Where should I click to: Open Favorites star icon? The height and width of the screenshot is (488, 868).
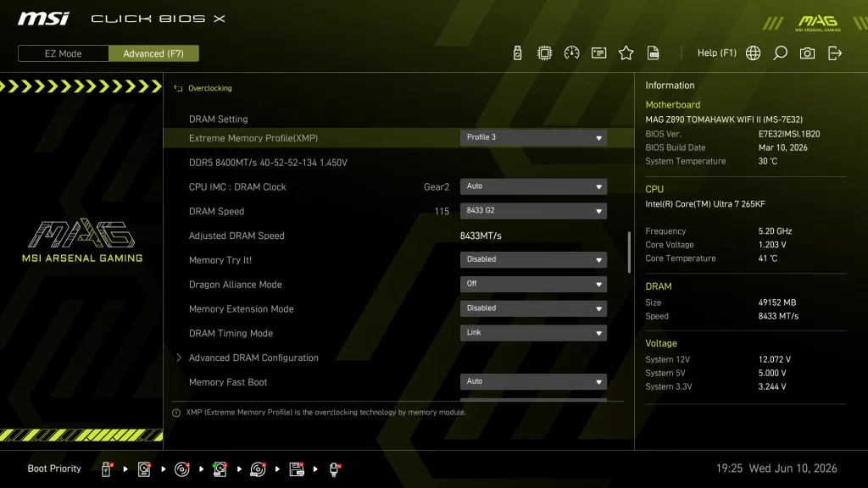pos(626,53)
